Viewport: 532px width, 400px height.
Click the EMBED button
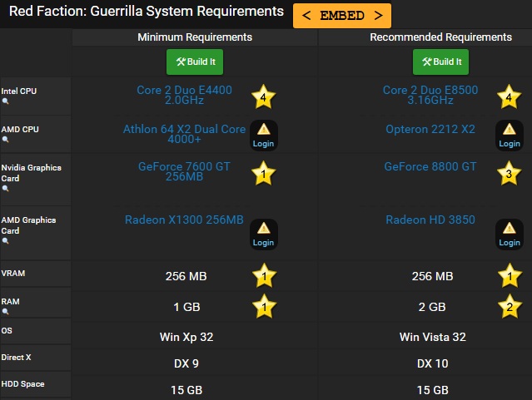tap(342, 16)
